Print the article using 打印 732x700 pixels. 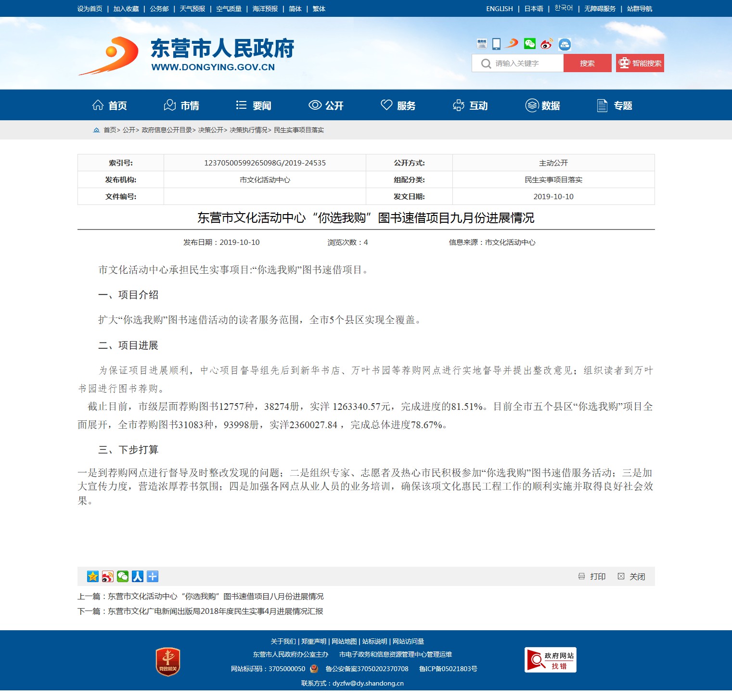point(592,576)
